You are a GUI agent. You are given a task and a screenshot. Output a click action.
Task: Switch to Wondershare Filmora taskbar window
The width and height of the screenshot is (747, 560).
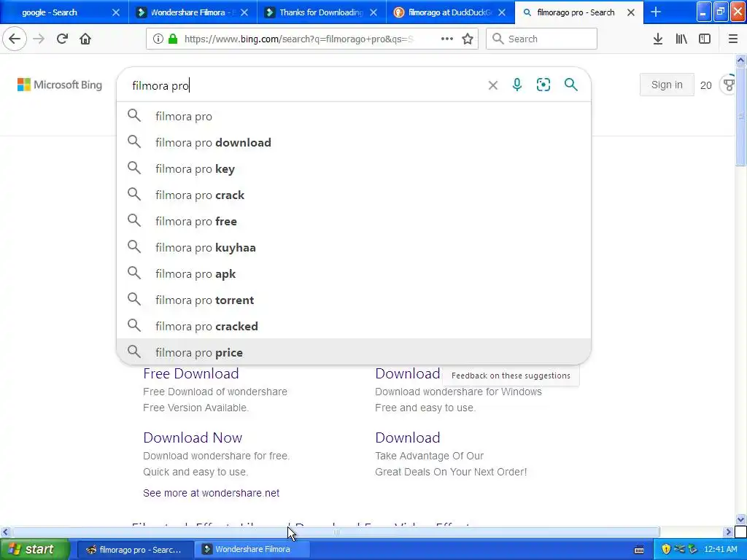click(x=252, y=549)
